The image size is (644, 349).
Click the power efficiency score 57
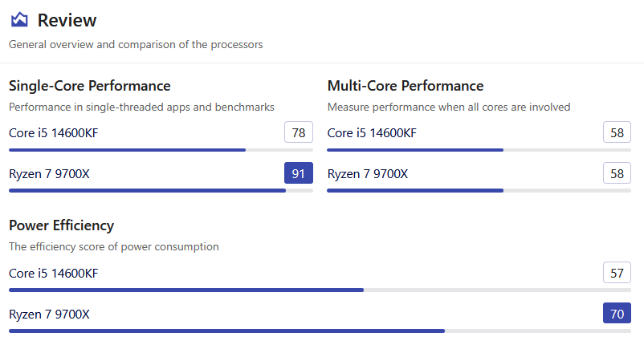click(617, 273)
